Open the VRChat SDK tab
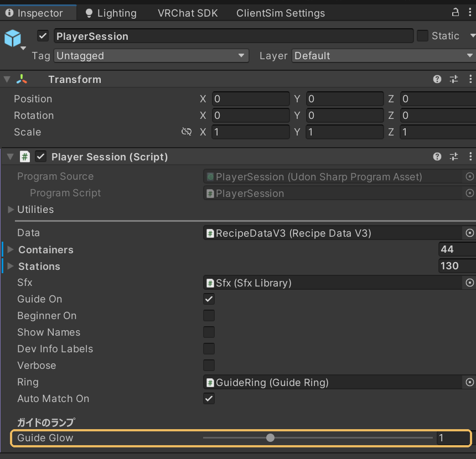The height and width of the screenshot is (459, 476). click(188, 13)
